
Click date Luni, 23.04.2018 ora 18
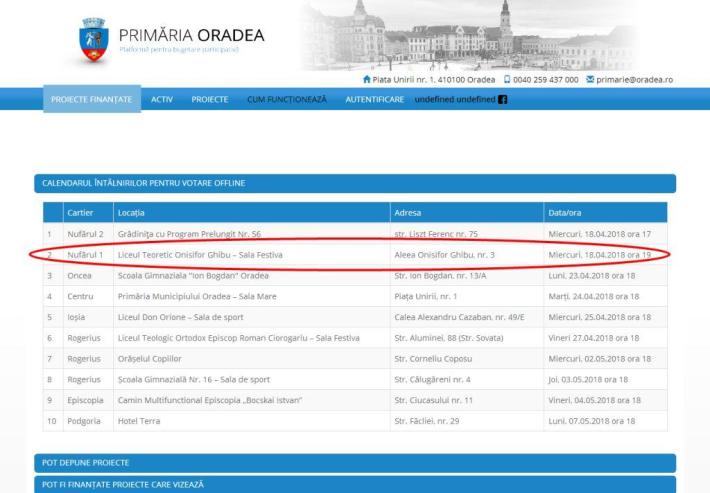point(592,276)
